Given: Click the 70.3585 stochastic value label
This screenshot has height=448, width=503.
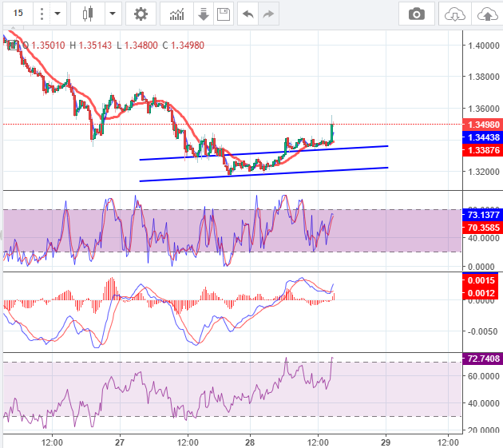Looking at the screenshot, I should pos(483,228).
